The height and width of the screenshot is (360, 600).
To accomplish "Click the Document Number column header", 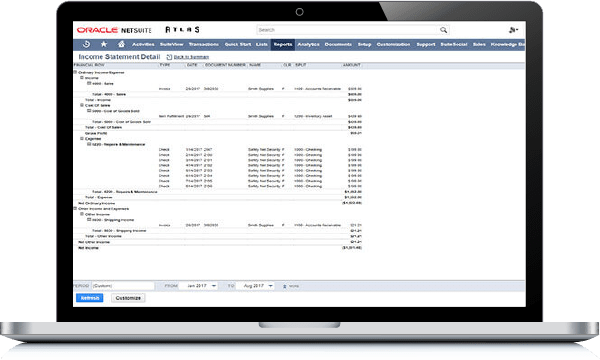I will (x=225, y=65).
